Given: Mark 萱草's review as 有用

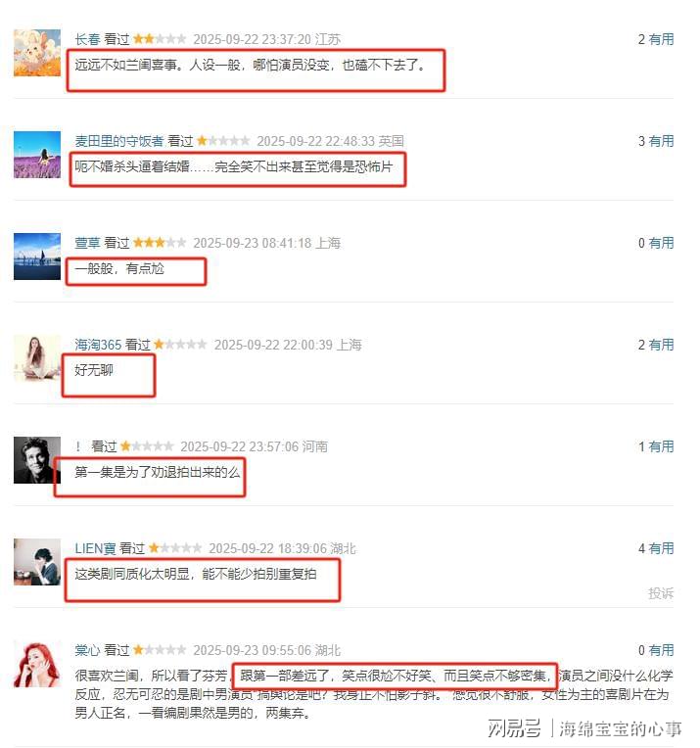Looking at the screenshot, I should [x=661, y=243].
